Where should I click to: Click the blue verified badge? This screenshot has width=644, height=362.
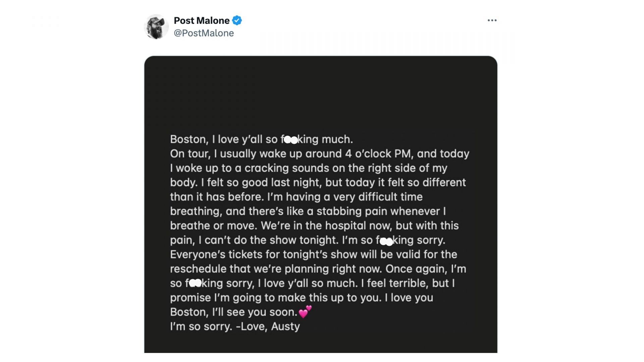(237, 20)
